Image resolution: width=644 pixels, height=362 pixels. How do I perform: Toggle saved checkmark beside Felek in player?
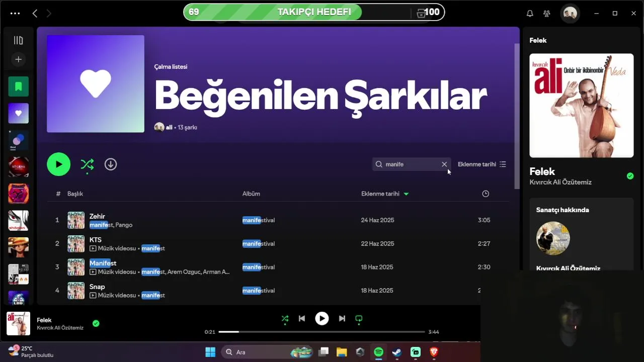[96, 323]
